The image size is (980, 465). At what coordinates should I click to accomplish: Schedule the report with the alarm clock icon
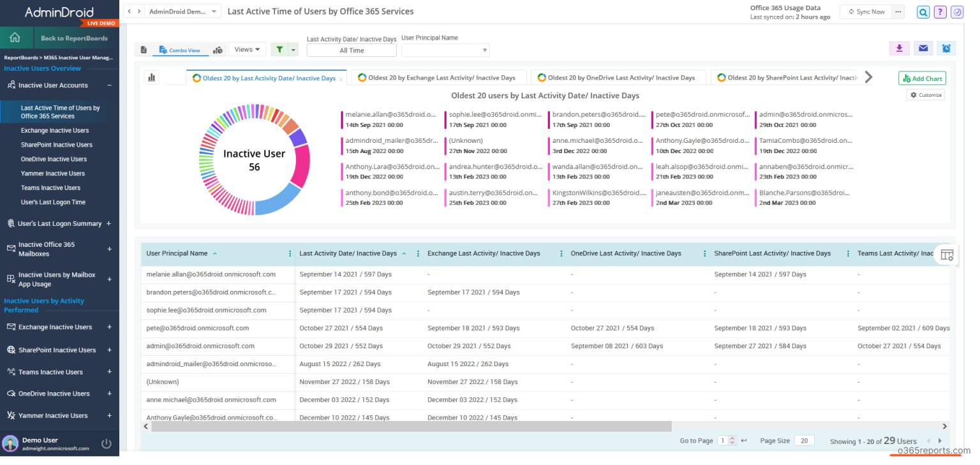tap(946, 48)
